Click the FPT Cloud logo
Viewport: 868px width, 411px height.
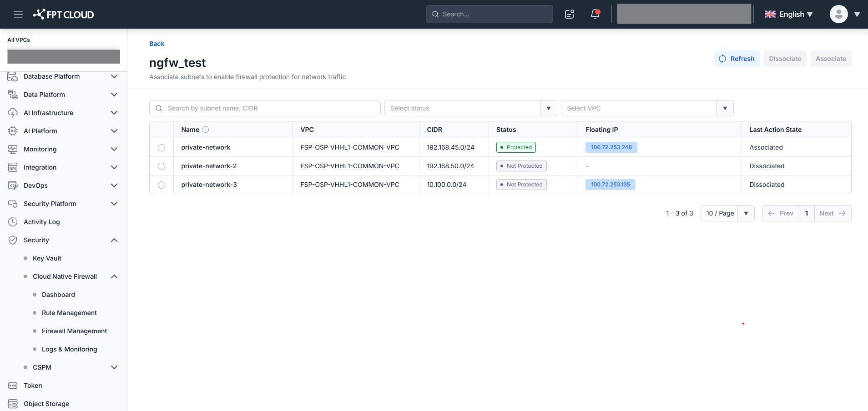click(63, 14)
